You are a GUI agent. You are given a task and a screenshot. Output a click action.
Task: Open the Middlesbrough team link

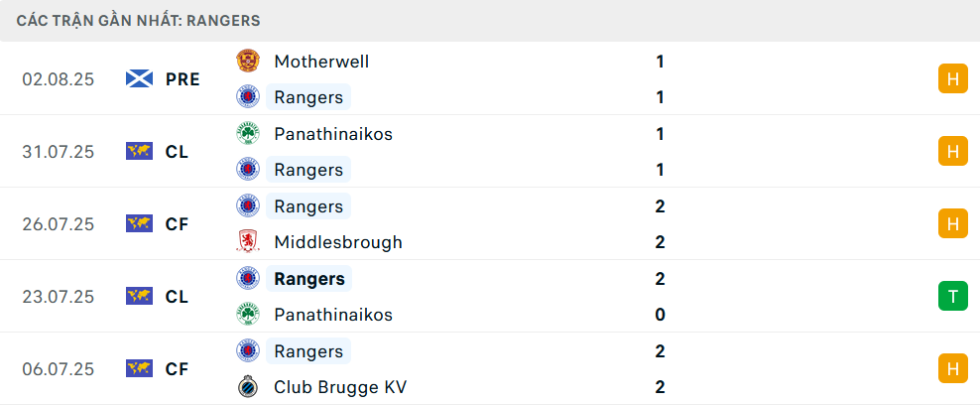(338, 242)
